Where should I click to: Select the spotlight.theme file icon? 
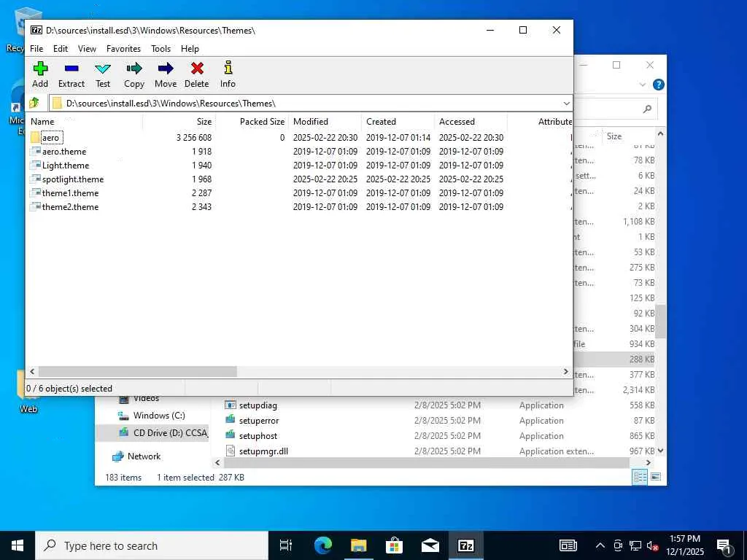click(35, 179)
